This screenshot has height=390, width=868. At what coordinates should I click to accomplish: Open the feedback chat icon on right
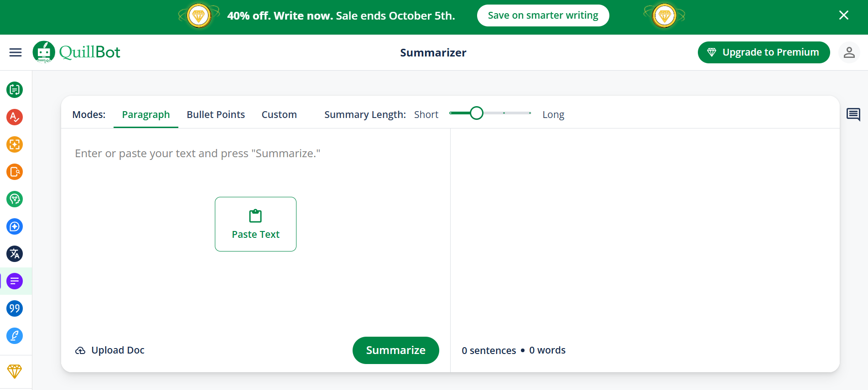tap(853, 114)
